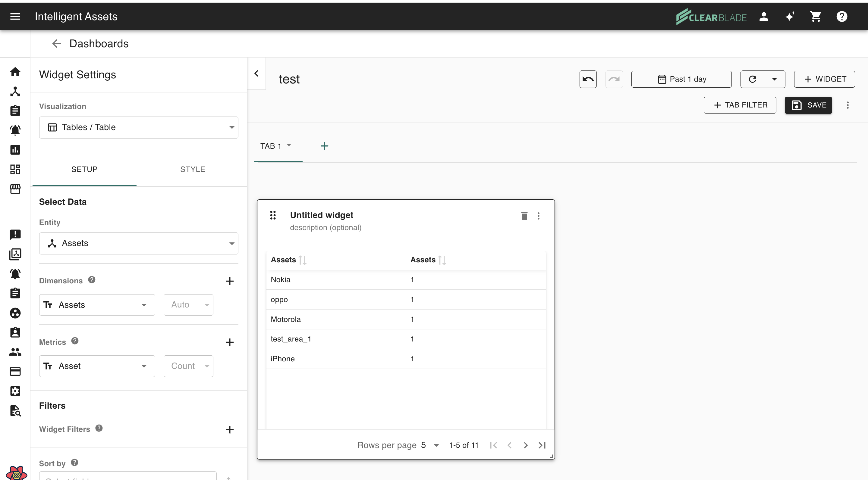Viewport: 868px width, 480px height.
Task: Click the refresh dashboard icon
Action: tap(752, 79)
